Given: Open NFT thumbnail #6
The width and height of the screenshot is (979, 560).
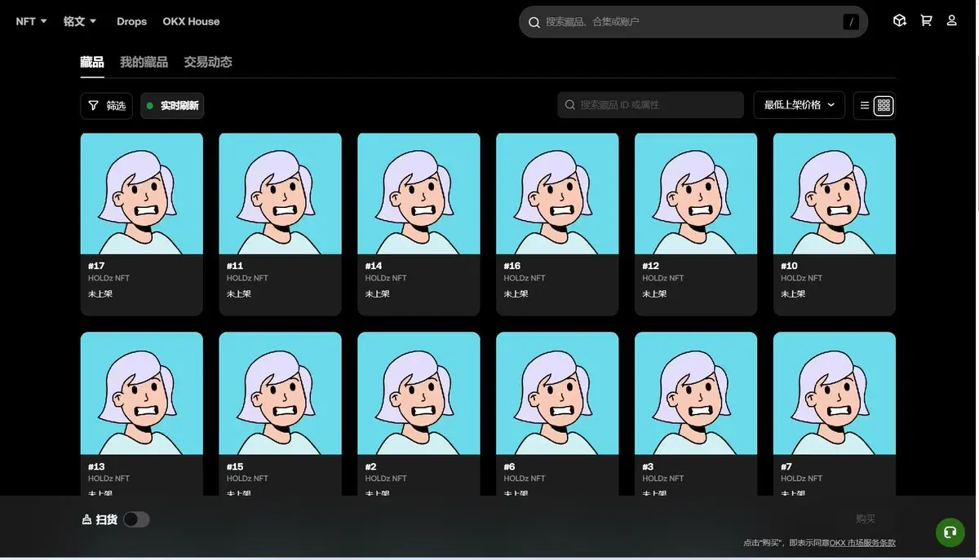Looking at the screenshot, I should click(557, 393).
